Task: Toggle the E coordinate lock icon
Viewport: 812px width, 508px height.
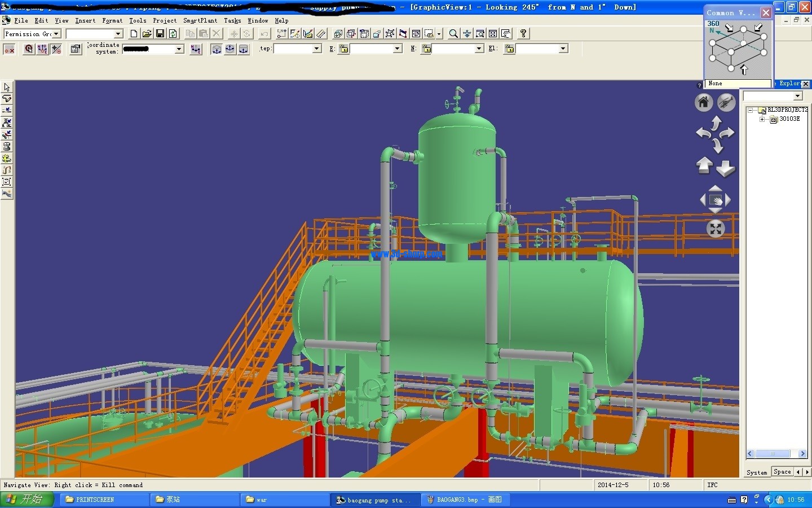Action: pos(344,49)
